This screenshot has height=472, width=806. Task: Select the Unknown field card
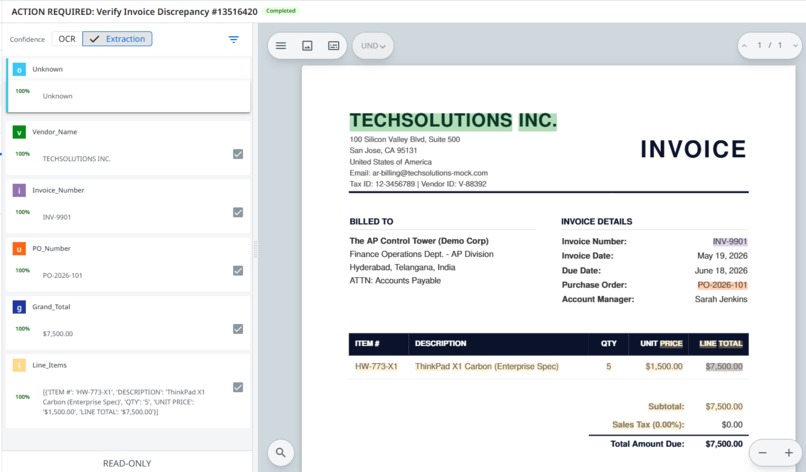[129, 85]
